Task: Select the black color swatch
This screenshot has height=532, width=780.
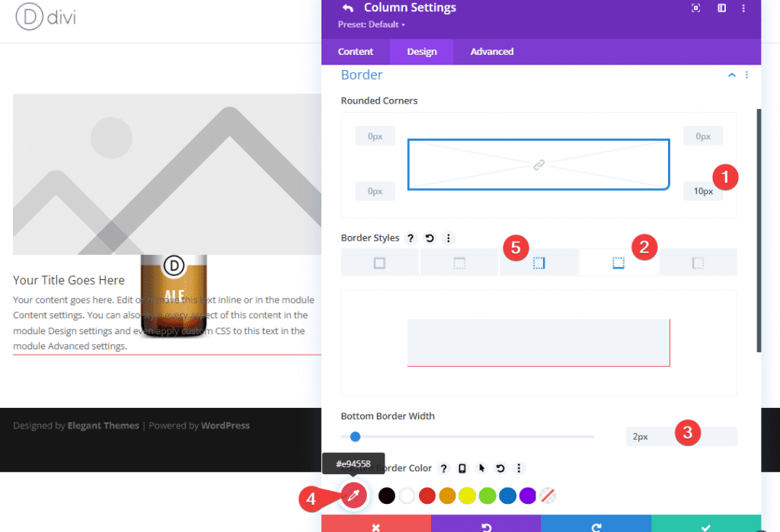Action: 386,495
